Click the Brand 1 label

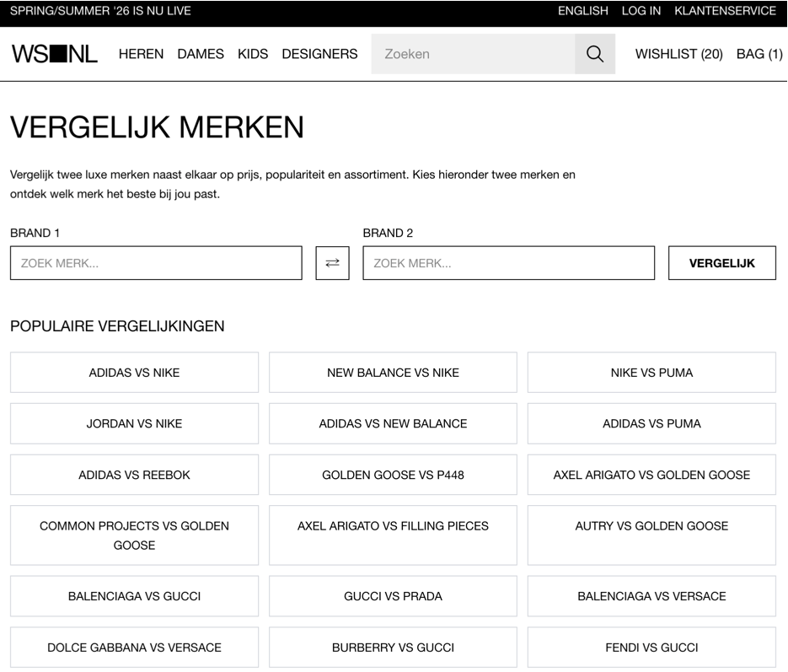(35, 234)
